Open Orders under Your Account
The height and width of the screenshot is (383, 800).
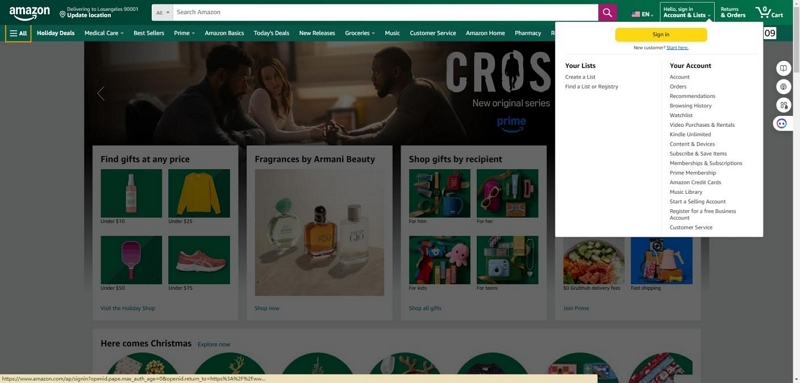pos(678,87)
